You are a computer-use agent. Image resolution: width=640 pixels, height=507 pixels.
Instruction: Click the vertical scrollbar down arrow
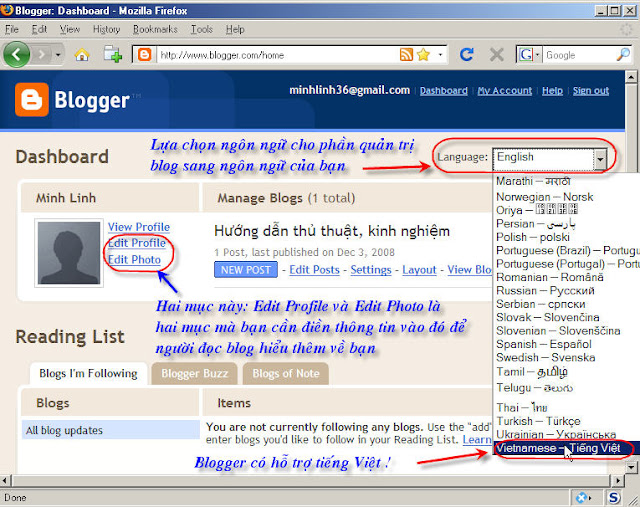click(x=631, y=467)
